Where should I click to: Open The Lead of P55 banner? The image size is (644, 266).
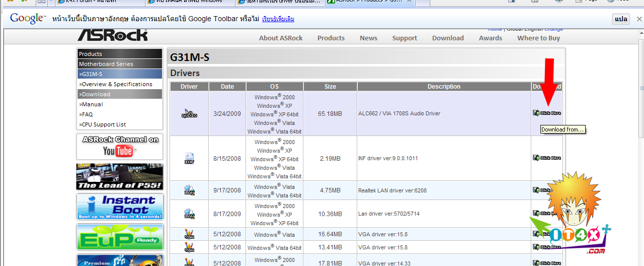tap(120, 177)
